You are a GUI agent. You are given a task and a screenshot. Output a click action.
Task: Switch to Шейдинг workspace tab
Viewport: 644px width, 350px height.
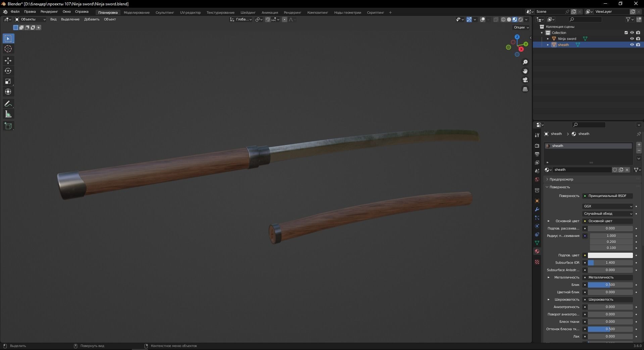click(248, 12)
